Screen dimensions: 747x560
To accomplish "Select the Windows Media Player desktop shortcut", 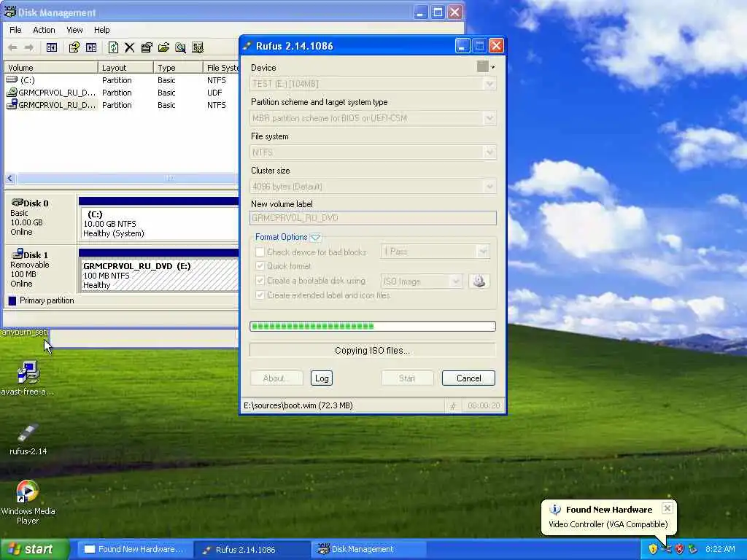I will [x=28, y=502].
